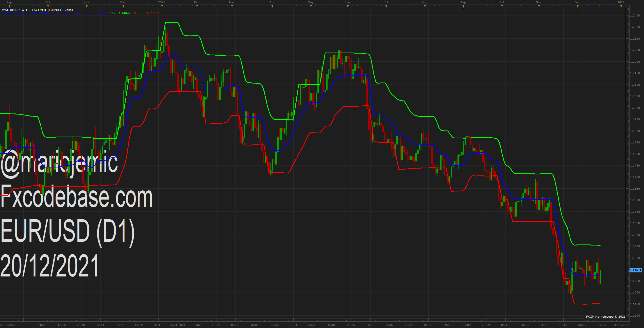Select the WATERMARK WITH PLACEMENT indicator label
This screenshot has width=644, height=328.
pyautogui.click(x=37, y=10)
